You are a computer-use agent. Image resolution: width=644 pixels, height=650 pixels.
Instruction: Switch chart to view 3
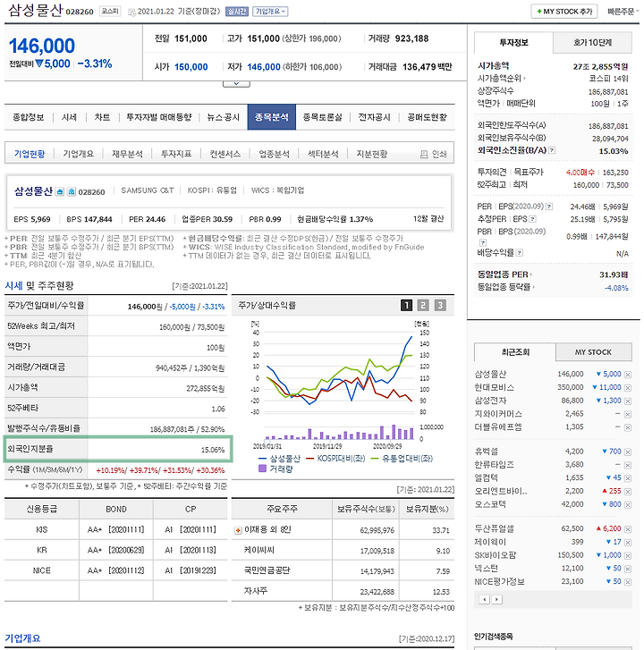[x=440, y=306]
